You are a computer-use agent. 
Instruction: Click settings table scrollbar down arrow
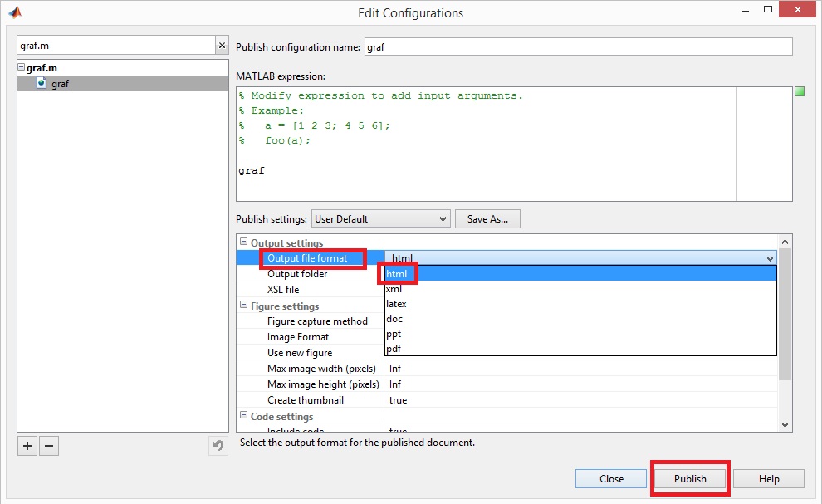pos(785,425)
